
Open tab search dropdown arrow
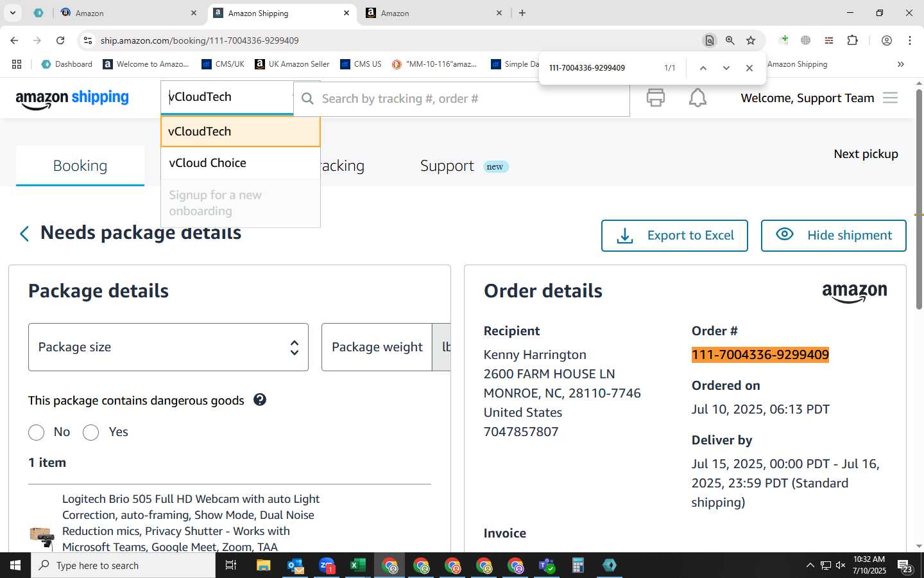[12, 13]
